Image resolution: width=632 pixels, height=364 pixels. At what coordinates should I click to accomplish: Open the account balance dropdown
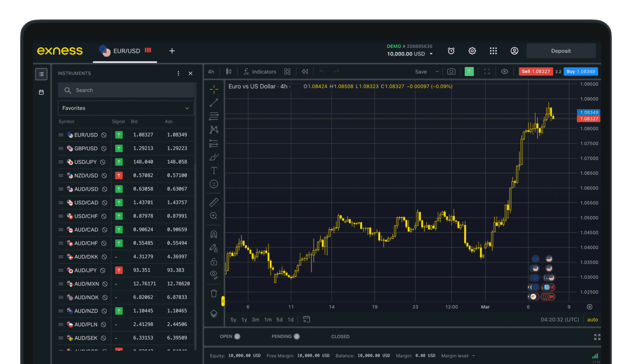pos(431,54)
